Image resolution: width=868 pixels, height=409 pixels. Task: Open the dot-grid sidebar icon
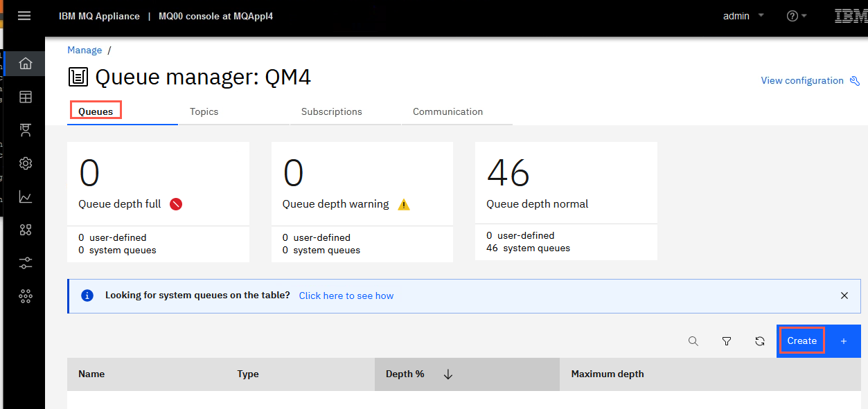click(26, 296)
